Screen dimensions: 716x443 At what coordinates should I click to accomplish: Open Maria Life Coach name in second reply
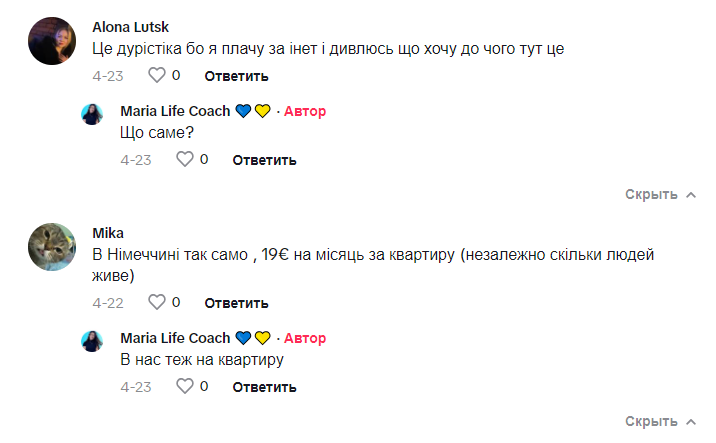[x=175, y=338]
